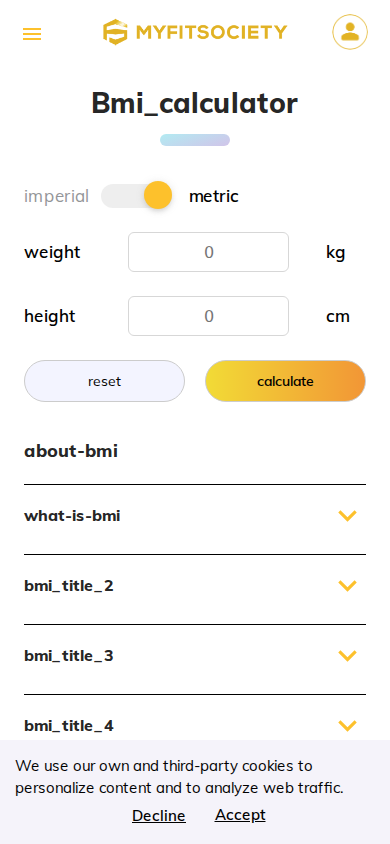Screen dimensions: 390x844
Task: Accept the cookies
Action: 240,814
